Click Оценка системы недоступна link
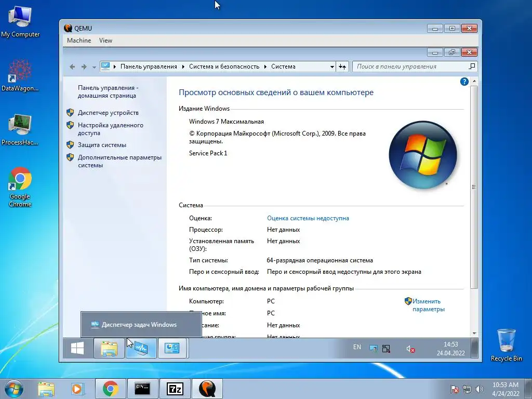Screen dimensions: 532x399 click(308, 218)
